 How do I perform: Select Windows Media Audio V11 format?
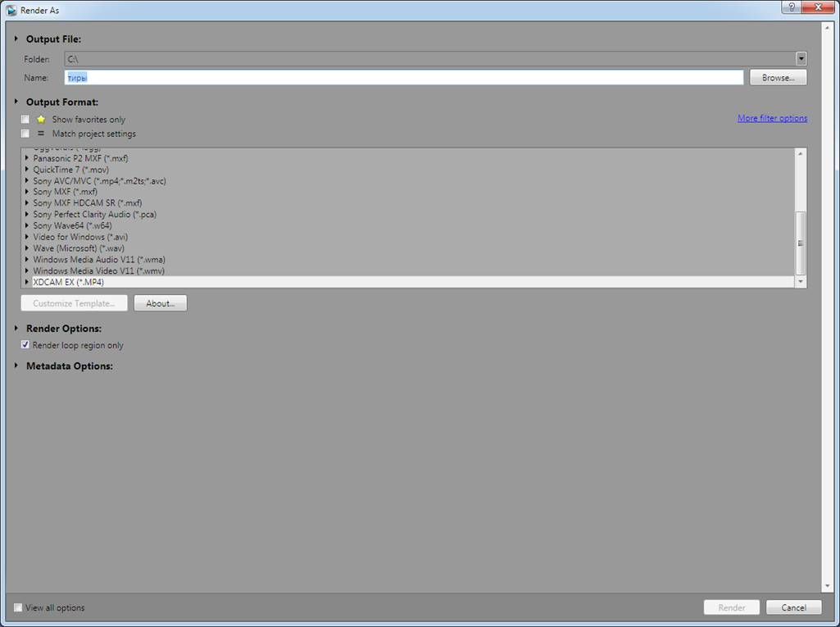99,259
